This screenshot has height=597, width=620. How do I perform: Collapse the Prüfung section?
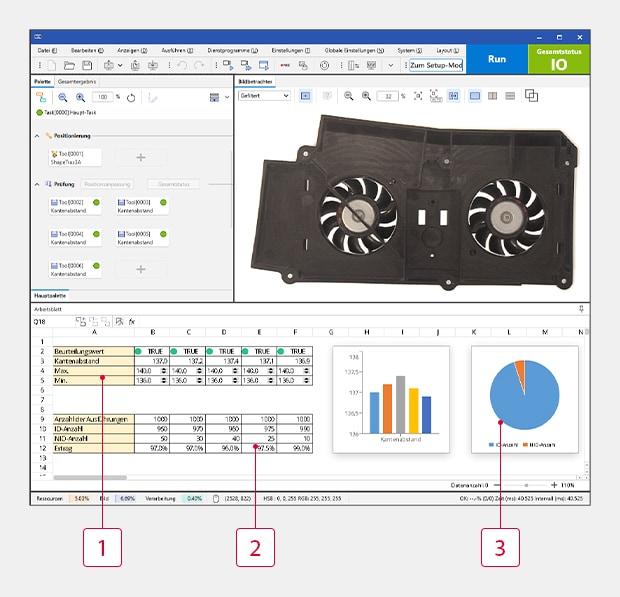coord(37,184)
